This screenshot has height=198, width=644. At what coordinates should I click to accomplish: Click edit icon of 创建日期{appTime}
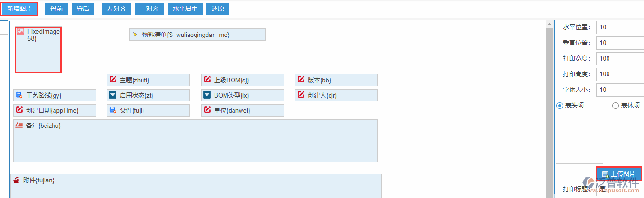pyautogui.click(x=19, y=110)
